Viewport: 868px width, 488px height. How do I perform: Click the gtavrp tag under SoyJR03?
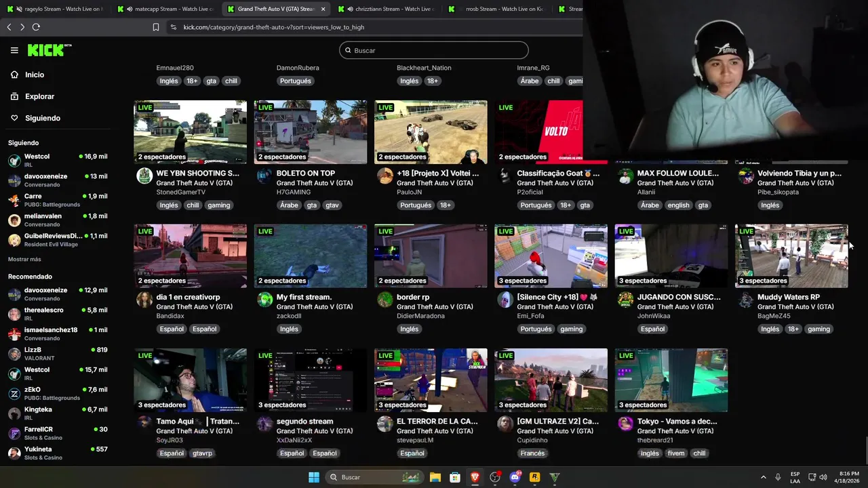coord(202,453)
